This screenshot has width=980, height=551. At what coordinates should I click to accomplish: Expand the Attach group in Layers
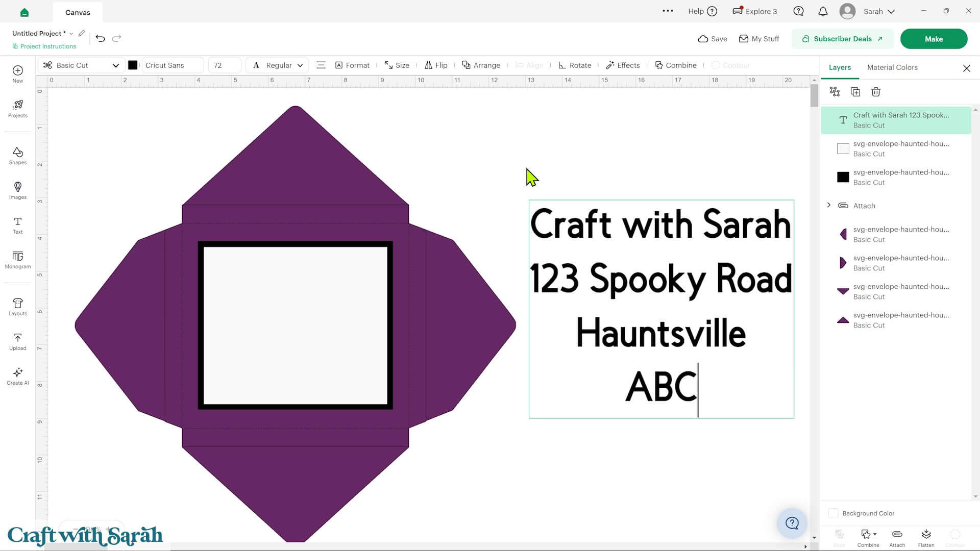pos(828,205)
